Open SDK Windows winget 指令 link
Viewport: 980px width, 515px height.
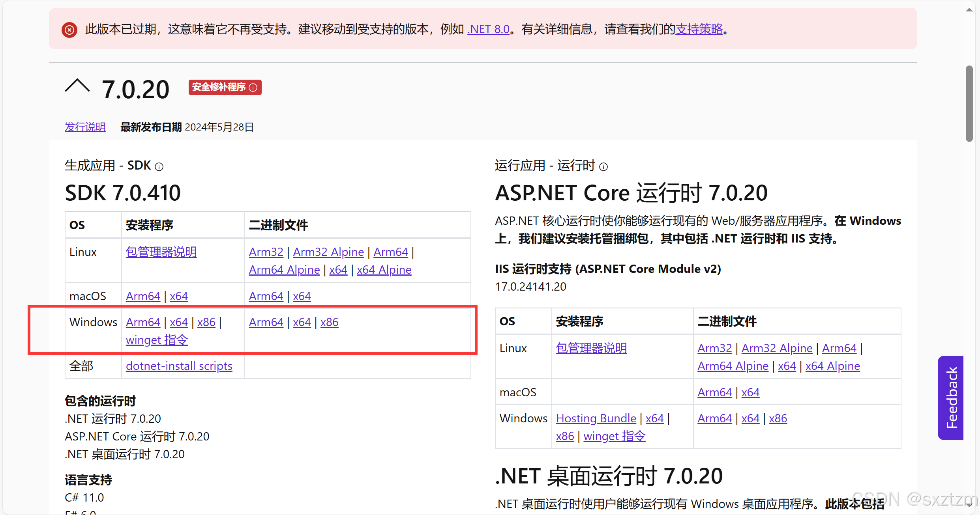tap(157, 340)
